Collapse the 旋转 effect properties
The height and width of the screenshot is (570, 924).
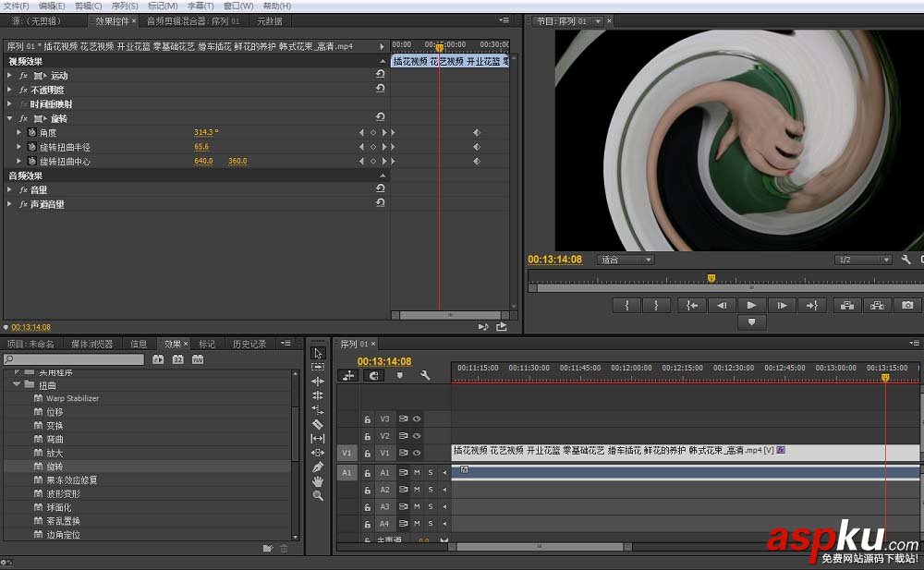point(9,118)
